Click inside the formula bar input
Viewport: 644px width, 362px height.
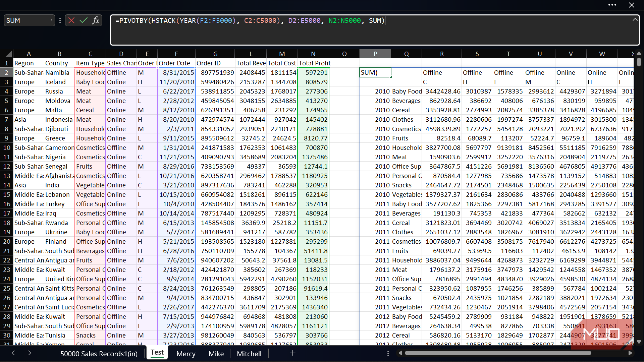click(369, 30)
